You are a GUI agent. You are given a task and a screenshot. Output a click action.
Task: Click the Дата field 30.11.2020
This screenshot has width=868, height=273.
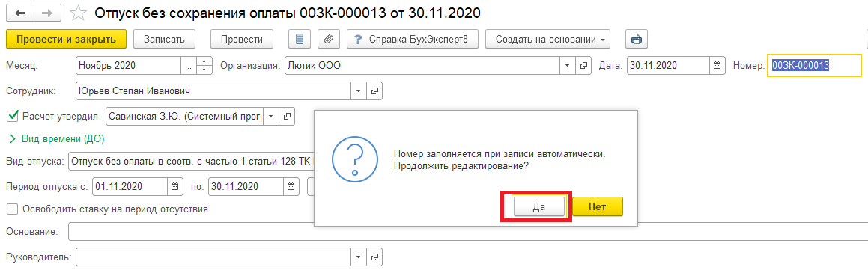(668, 65)
